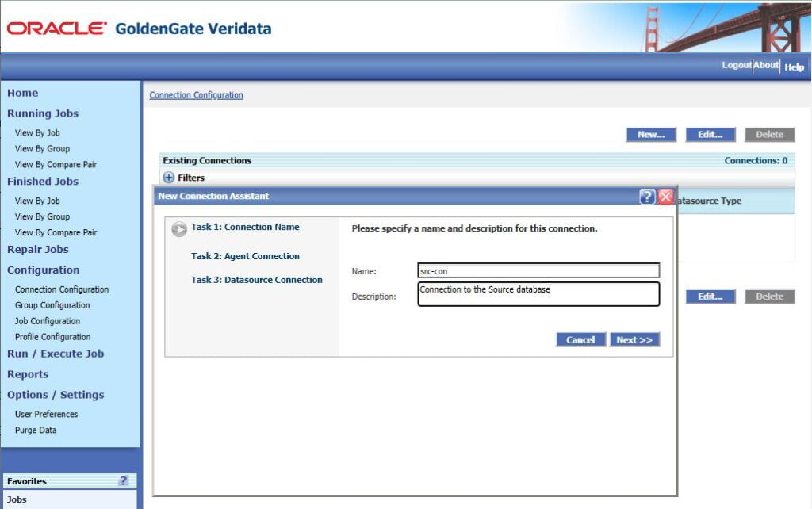Close the New Connection Assistant dialog
The image size is (812, 509).
pos(665,196)
